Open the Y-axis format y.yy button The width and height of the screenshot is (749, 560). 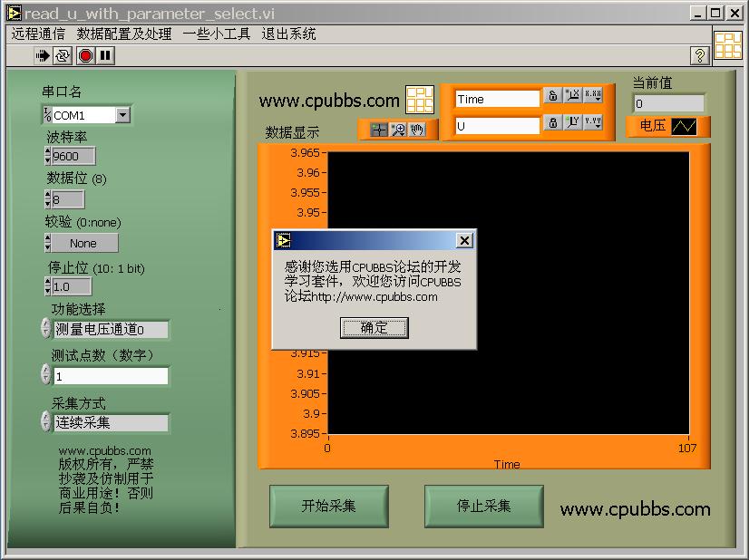pyautogui.click(x=593, y=122)
